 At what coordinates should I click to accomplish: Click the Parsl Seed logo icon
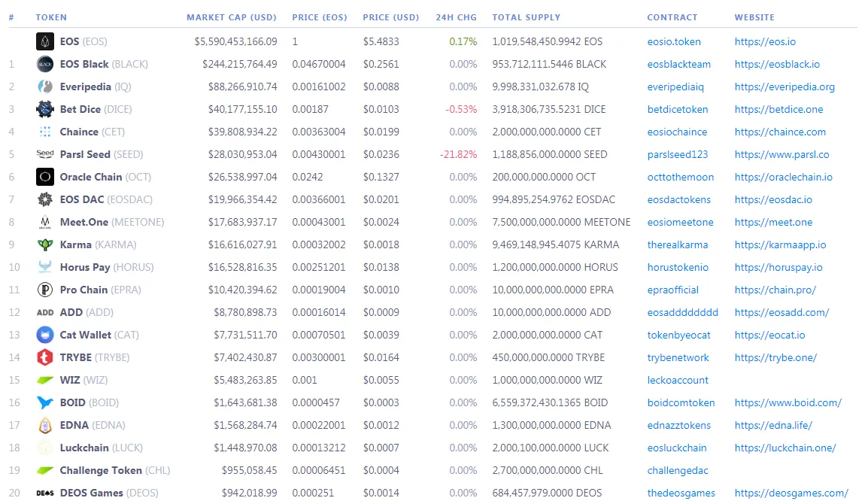click(44, 154)
